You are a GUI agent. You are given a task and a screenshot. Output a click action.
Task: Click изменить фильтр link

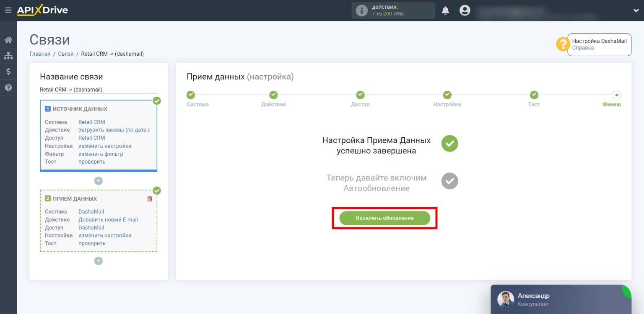(x=101, y=154)
